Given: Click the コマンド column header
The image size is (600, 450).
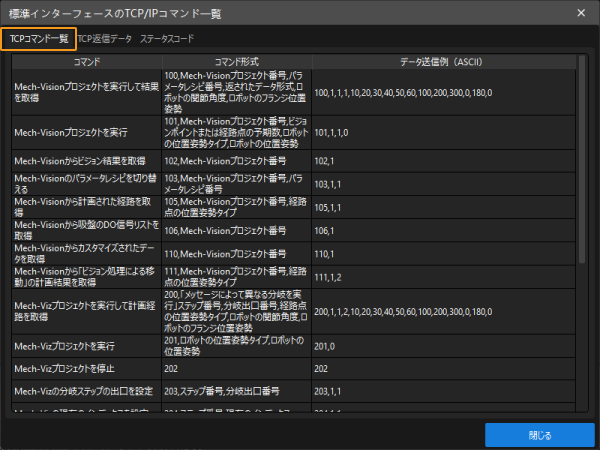Looking at the screenshot, I should pyautogui.click(x=87, y=62).
